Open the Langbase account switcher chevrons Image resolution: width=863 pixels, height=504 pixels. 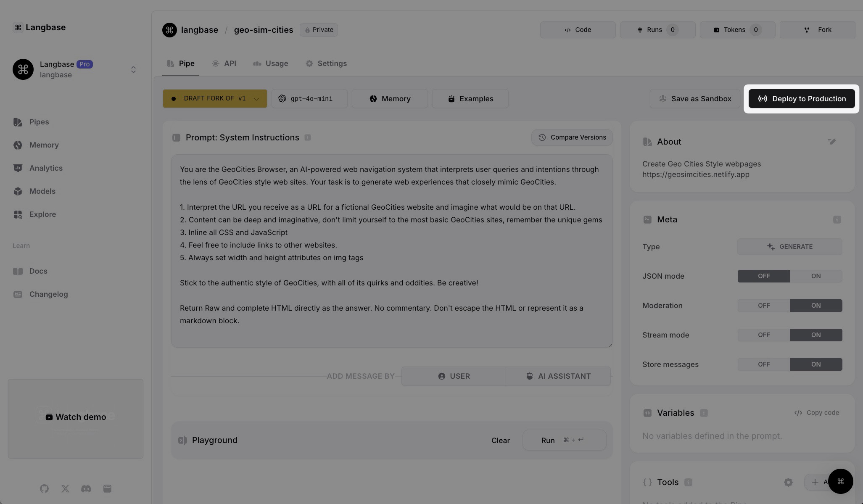133,69
